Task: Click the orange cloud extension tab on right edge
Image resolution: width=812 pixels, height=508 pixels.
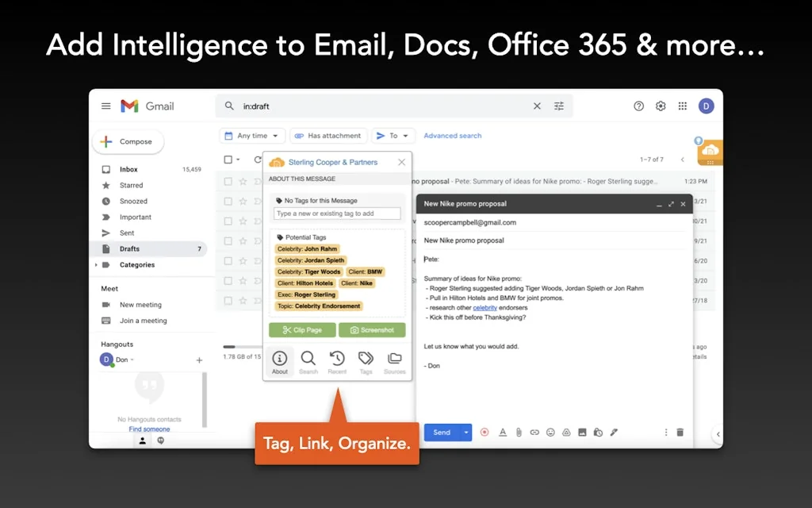Action: click(x=710, y=152)
